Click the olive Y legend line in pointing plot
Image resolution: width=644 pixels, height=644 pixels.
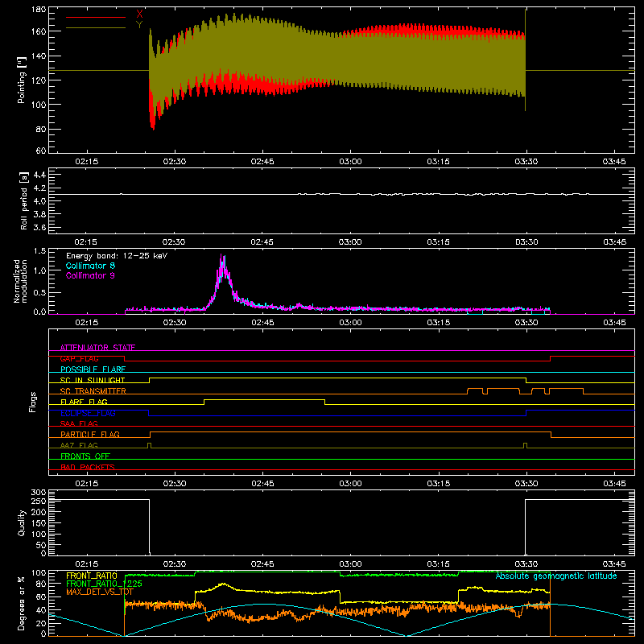96,27
